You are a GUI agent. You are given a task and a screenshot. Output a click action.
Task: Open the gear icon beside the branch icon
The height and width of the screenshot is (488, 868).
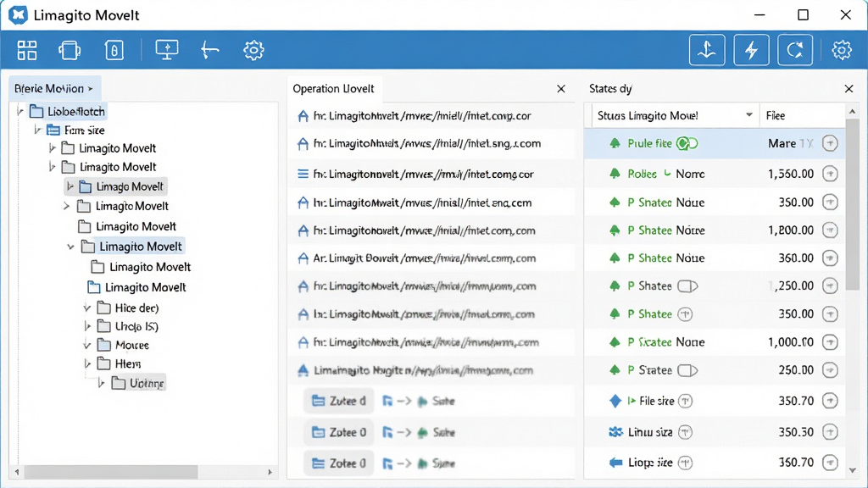click(x=253, y=50)
